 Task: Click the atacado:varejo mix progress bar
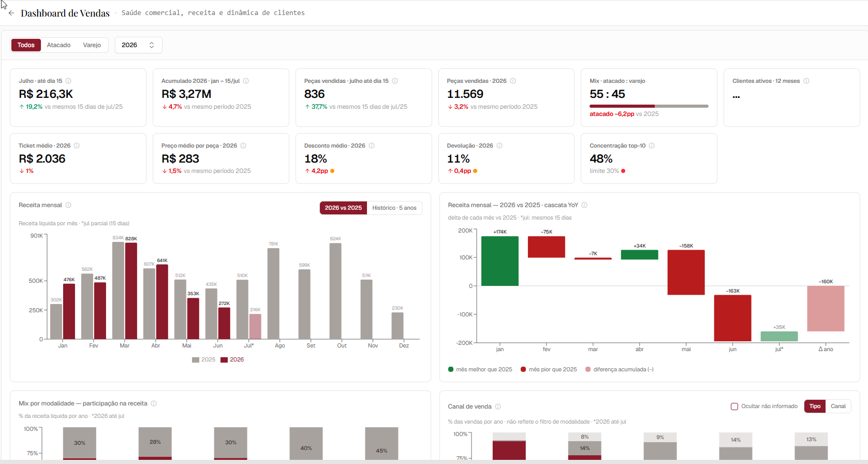point(649,106)
